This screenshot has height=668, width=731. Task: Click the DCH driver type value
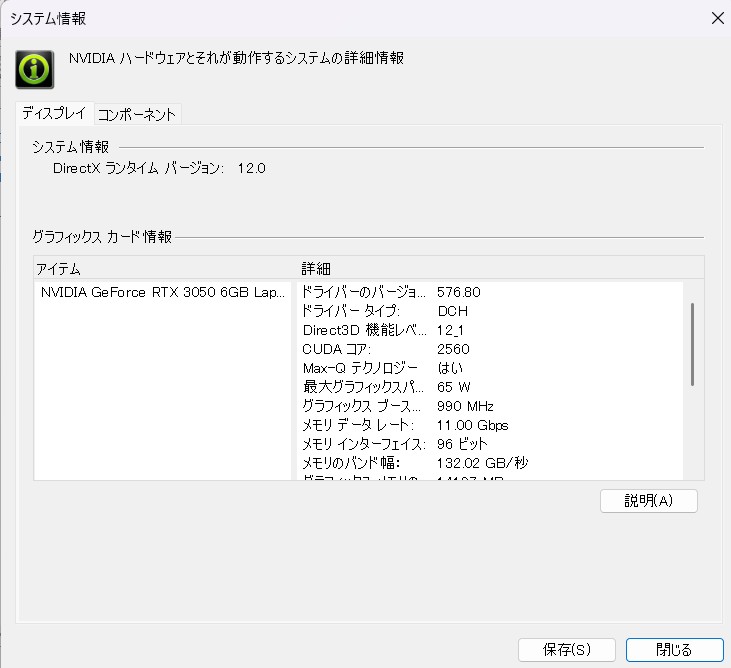(x=453, y=311)
